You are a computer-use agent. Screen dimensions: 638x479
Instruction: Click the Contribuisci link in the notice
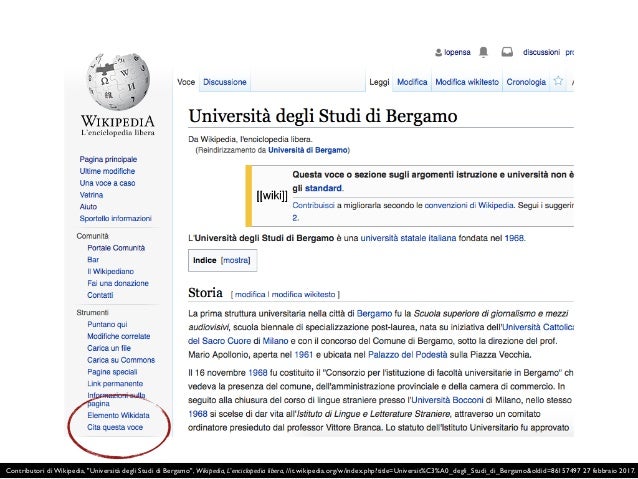(313, 205)
